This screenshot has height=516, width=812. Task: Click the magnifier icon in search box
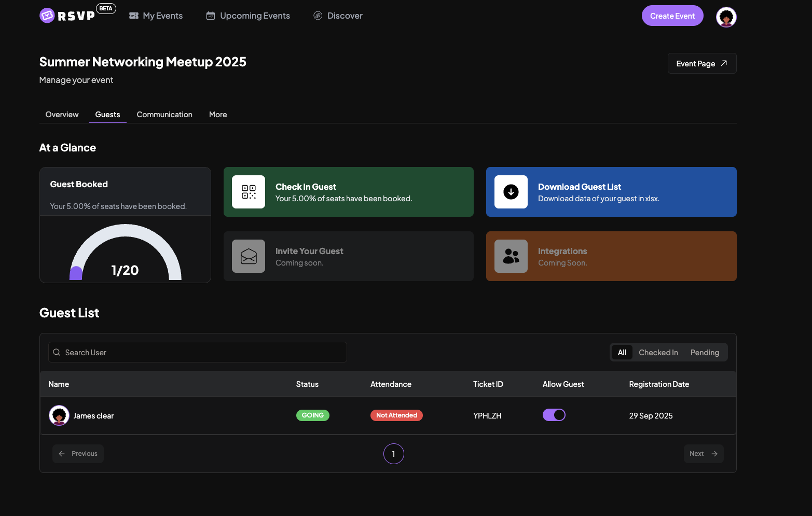click(x=57, y=353)
